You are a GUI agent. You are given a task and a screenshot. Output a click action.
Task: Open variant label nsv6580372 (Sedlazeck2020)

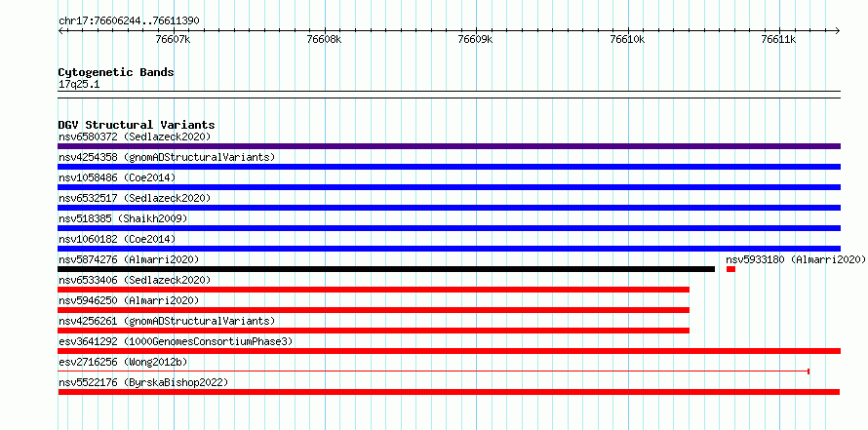coord(135,137)
